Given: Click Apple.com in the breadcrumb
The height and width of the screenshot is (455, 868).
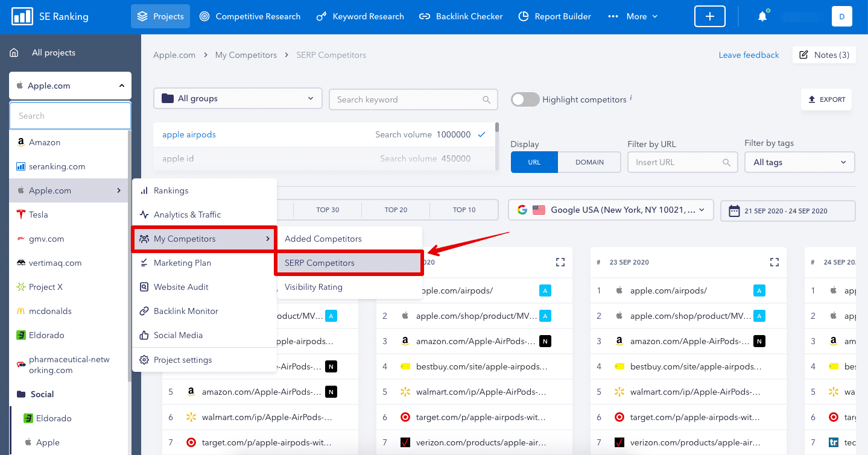Looking at the screenshot, I should click(174, 55).
